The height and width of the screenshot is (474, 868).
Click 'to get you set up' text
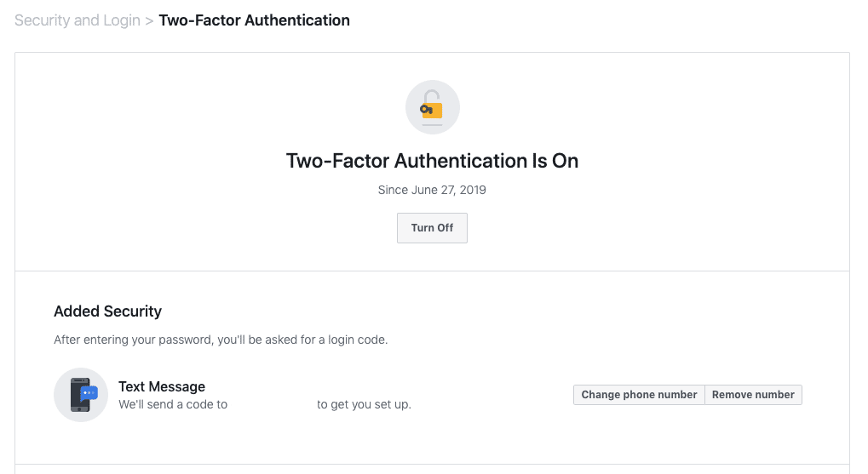365,404
